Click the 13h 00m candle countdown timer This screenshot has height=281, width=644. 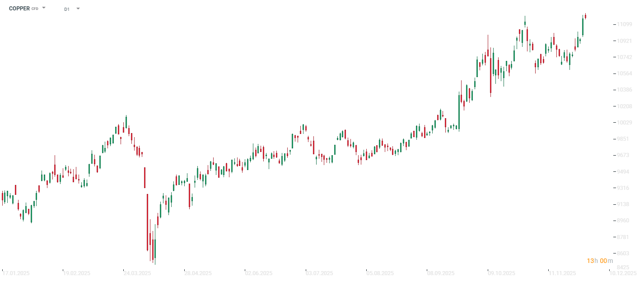tap(600, 261)
